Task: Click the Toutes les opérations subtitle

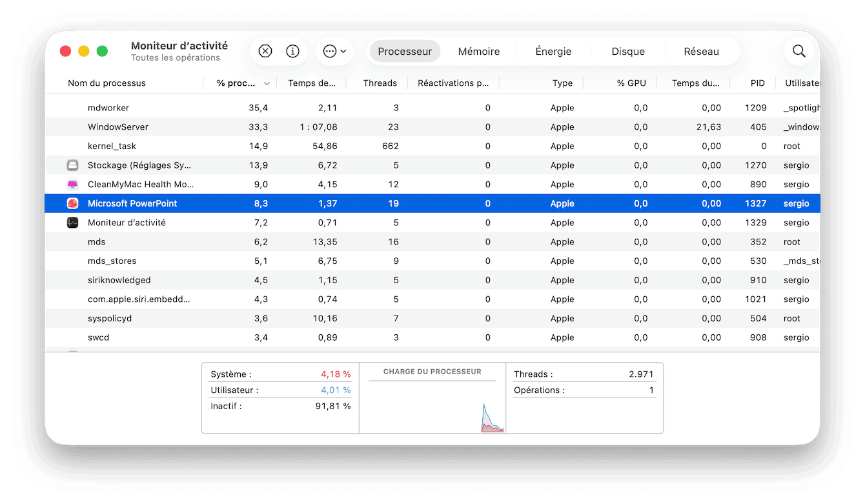Action: click(176, 58)
